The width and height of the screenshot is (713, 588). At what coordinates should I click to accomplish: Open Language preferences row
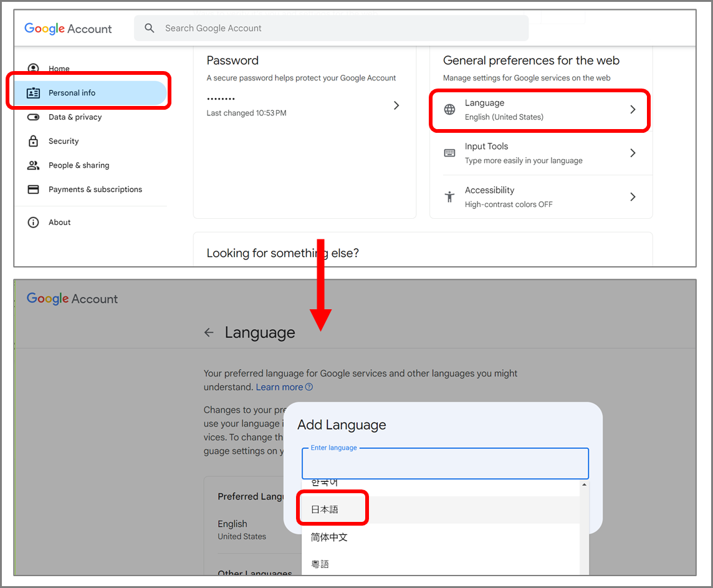(540, 110)
